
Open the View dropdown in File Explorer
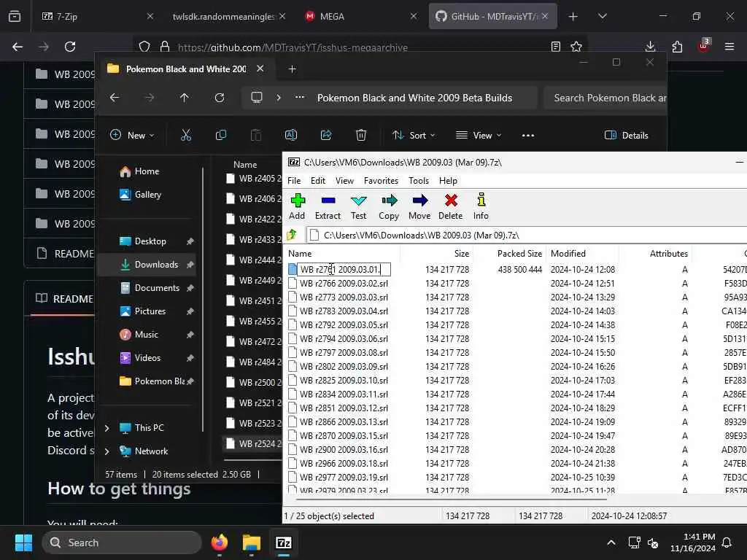coord(479,135)
